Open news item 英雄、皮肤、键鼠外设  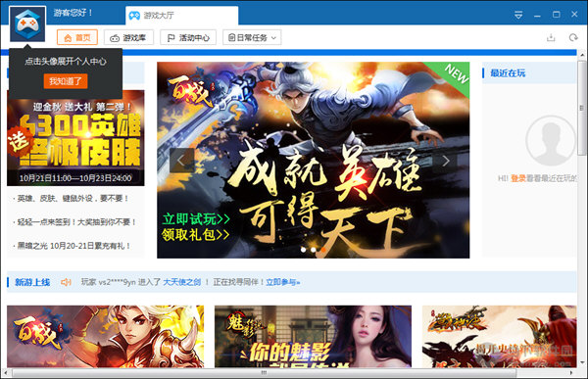pos(72,198)
